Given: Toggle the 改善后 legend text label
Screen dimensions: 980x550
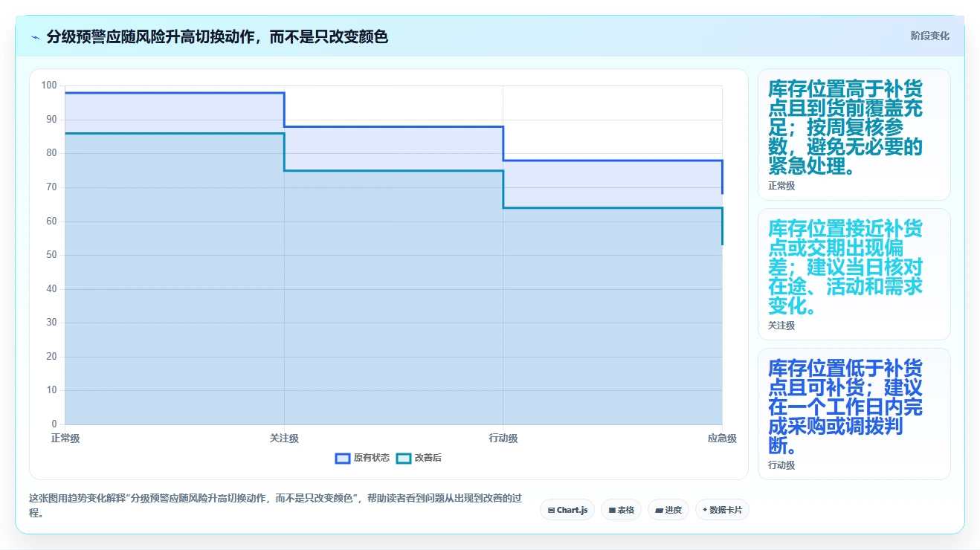Looking at the screenshot, I should click(428, 458).
